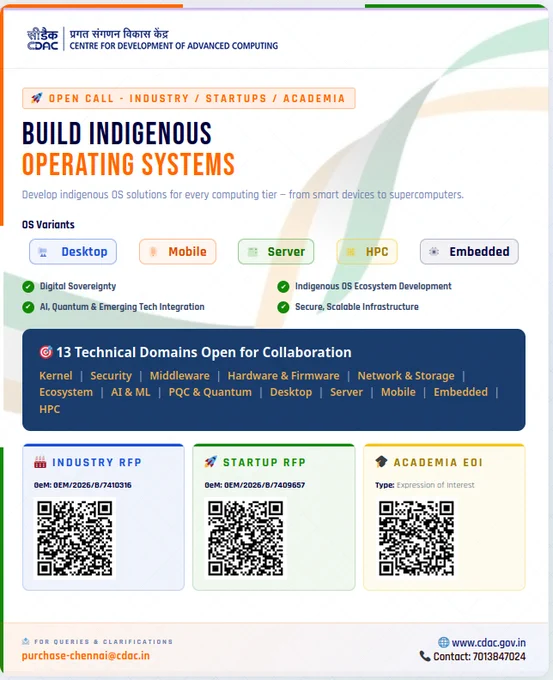Click the Security domain label

pyautogui.click(x=111, y=376)
